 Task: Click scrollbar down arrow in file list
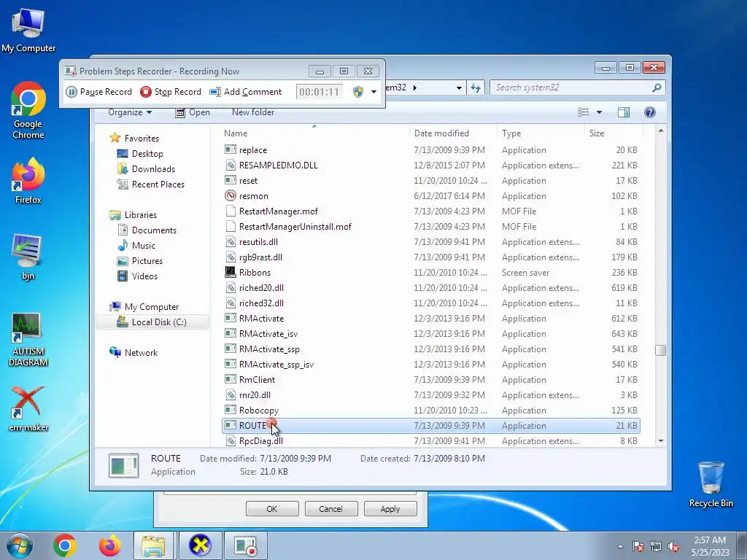pos(661,441)
